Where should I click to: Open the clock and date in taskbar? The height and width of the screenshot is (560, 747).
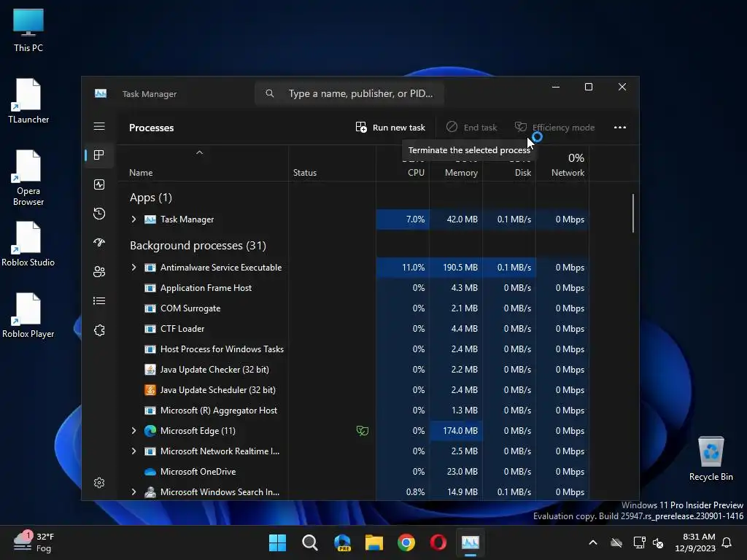pos(695,542)
